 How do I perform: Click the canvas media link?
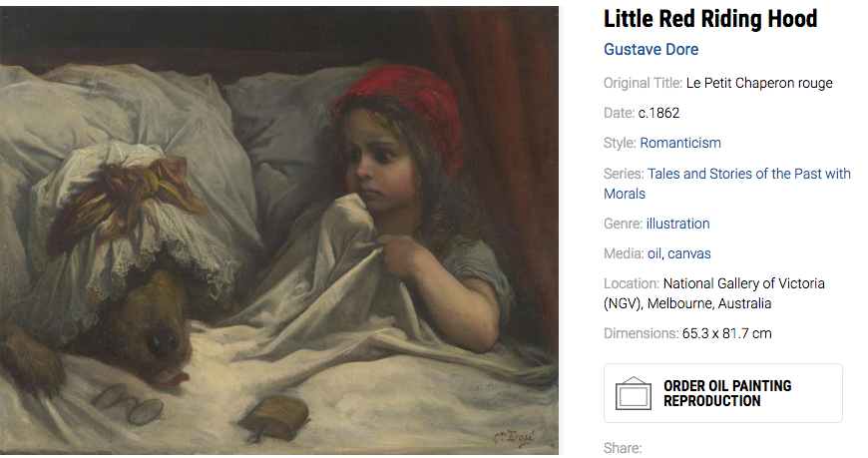tap(689, 253)
